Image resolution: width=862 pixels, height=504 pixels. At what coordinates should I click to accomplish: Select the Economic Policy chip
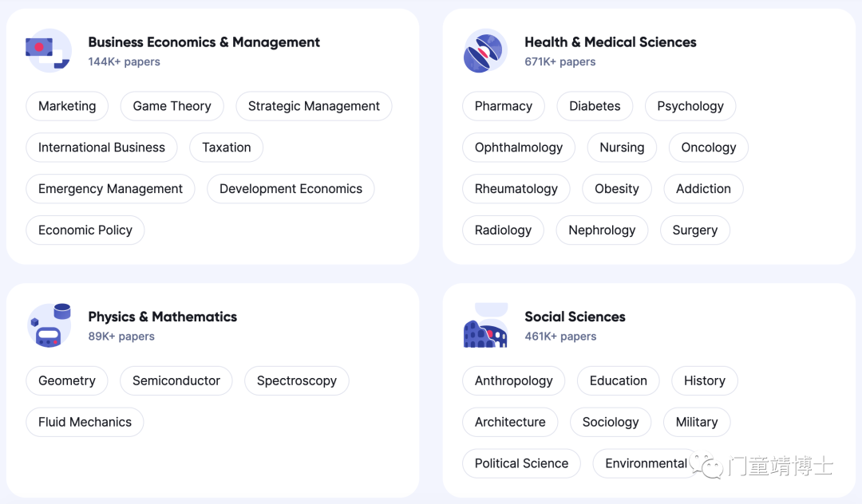(85, 230)
